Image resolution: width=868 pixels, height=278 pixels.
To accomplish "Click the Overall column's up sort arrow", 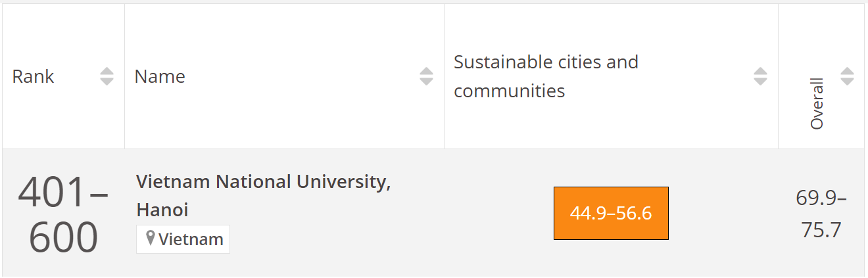I will tap(847, 71).
